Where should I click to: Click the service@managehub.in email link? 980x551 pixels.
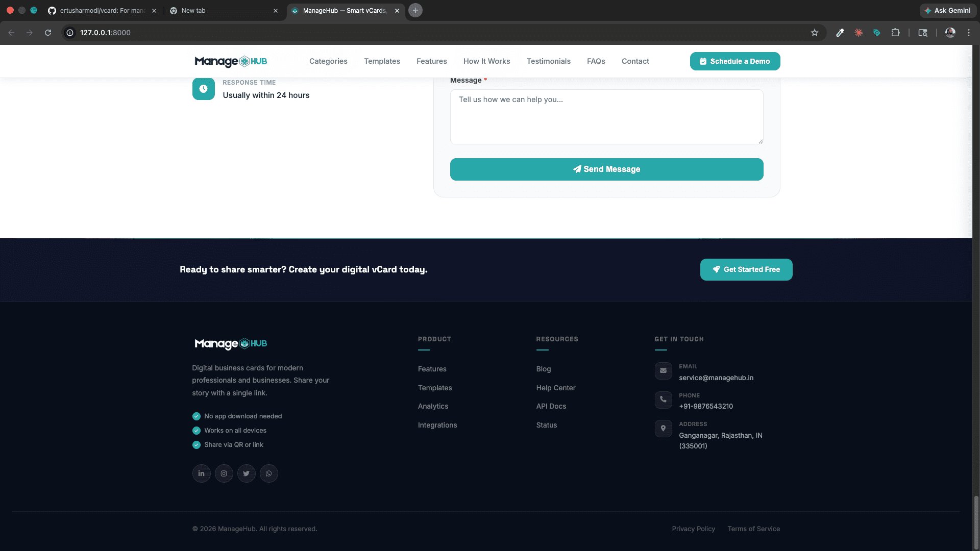coord(716,378)
